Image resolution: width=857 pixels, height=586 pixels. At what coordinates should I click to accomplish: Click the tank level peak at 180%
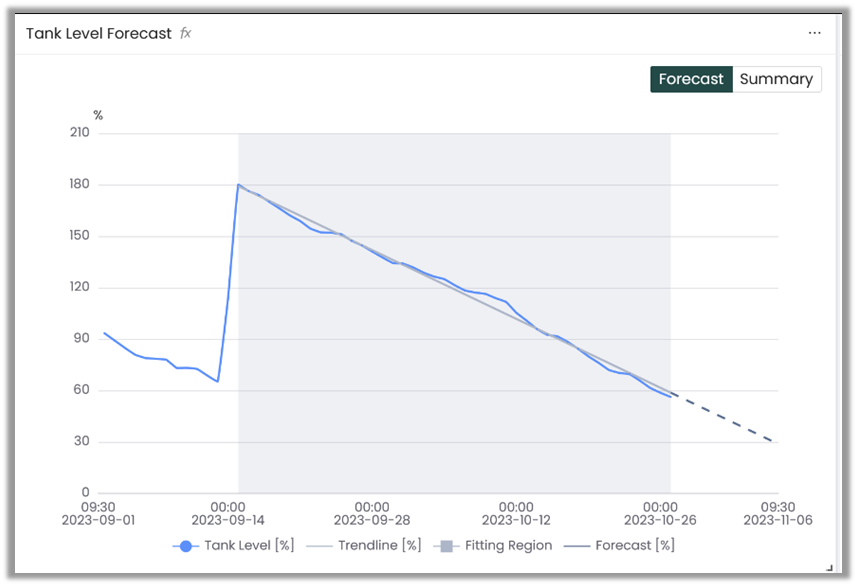coord(238,185)
